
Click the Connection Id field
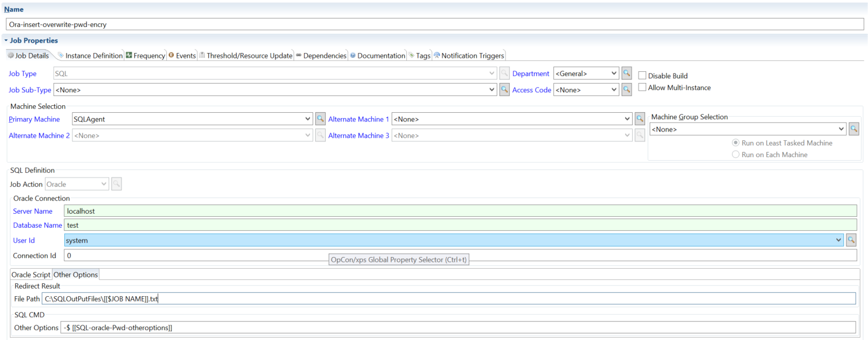(461, 255)
